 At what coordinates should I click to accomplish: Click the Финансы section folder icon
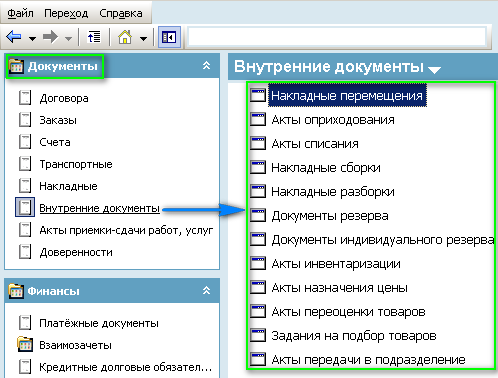(x=16, y=291)
